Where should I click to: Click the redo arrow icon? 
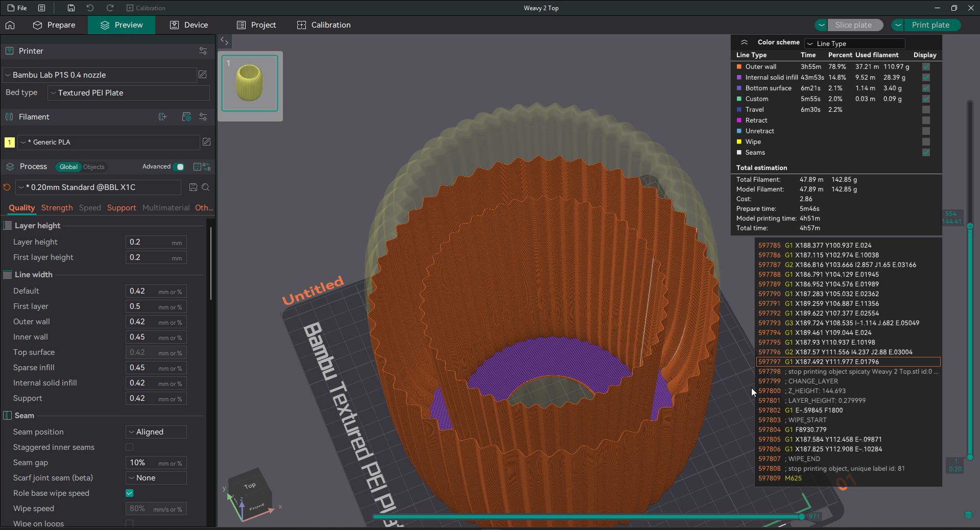tap(110, 8)
